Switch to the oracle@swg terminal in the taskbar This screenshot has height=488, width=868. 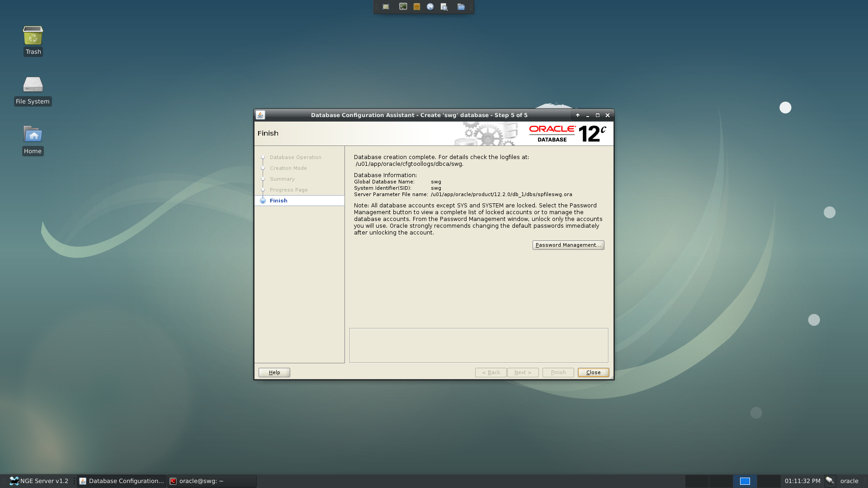(212, 481)
